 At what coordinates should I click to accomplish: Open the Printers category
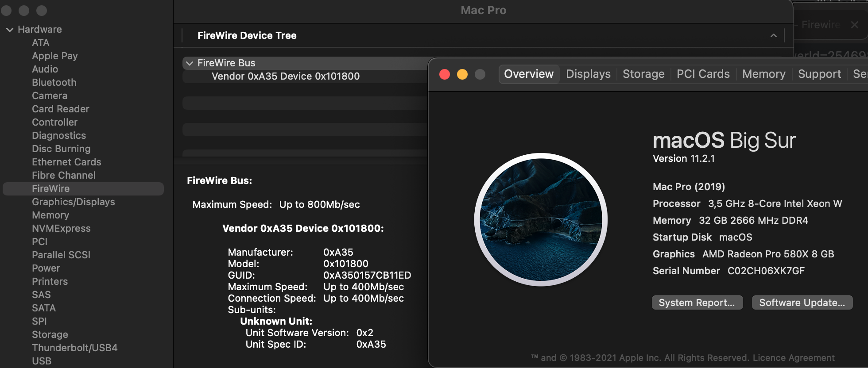[50, 282]
